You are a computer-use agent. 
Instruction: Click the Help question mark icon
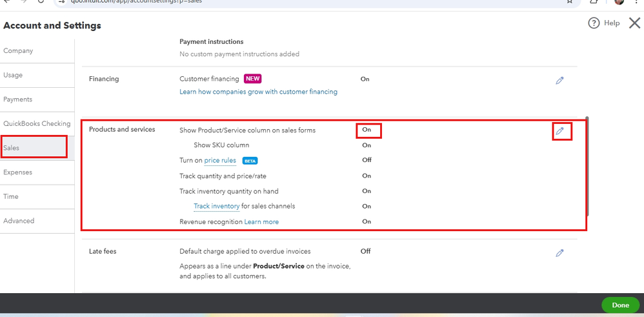click(x=594, y=23)
